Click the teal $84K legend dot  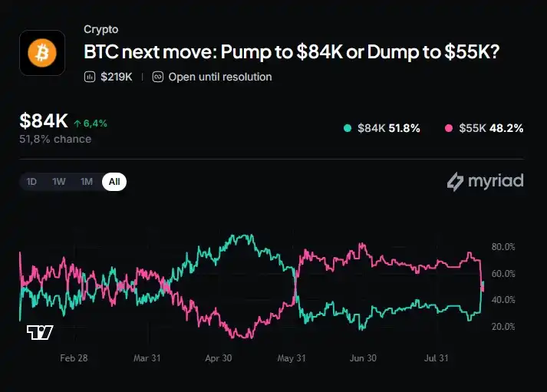(x=347, y=128)
